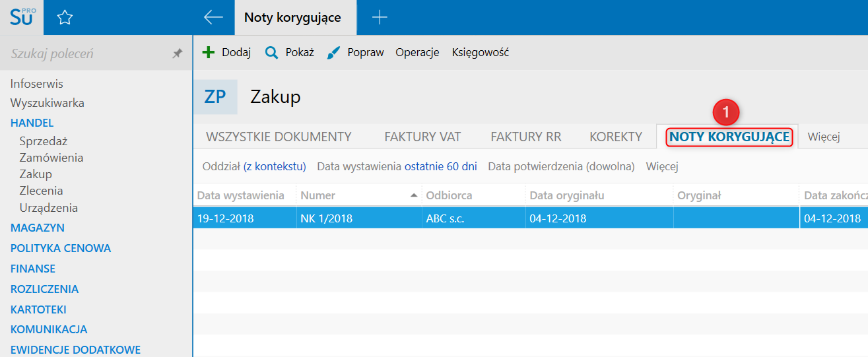The width and height of the screenshot is (868, 357).
Task: Open the Księgowość menu
Action: (480, 53)
